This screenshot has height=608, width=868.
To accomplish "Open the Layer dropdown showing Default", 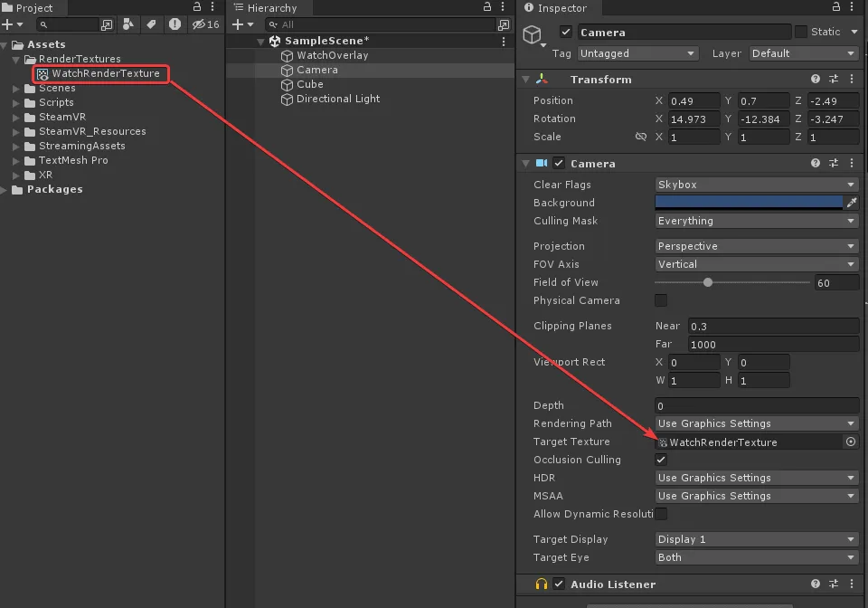I will click(x=804, y=53).
